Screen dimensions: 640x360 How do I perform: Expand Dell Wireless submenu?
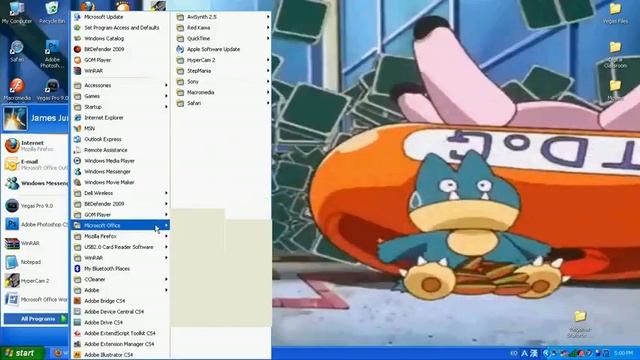click(x=120, y=193)
